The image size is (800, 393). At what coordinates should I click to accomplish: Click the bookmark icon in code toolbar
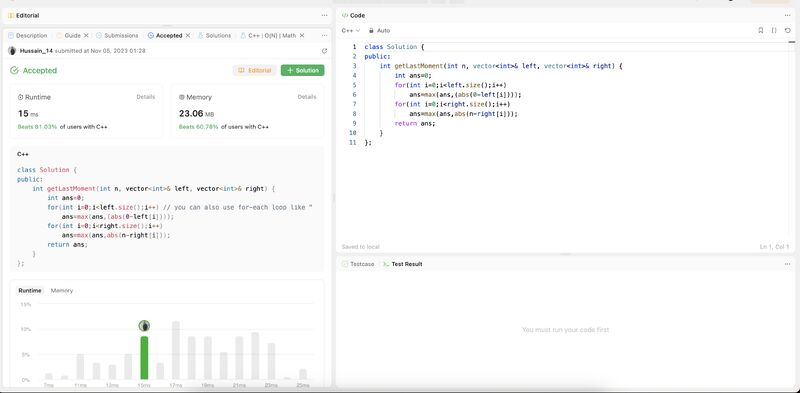point(761,31)
